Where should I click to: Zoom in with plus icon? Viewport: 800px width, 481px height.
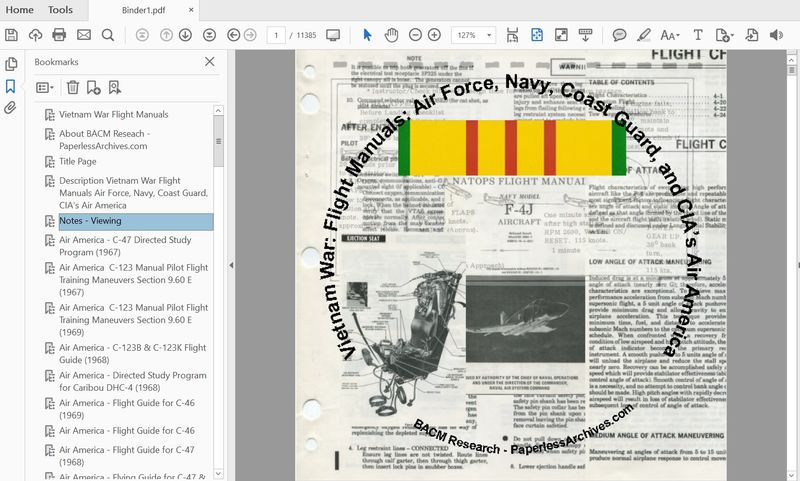pos(434,35)
